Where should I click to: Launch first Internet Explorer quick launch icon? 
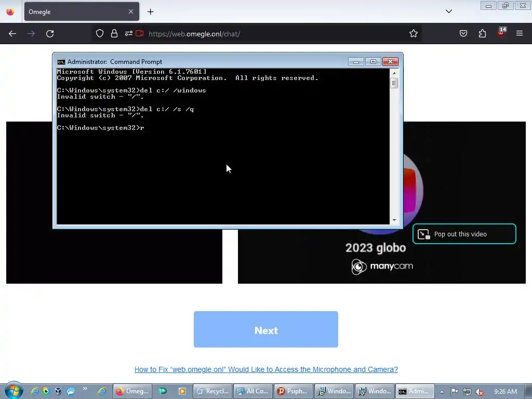click(35, 391)
